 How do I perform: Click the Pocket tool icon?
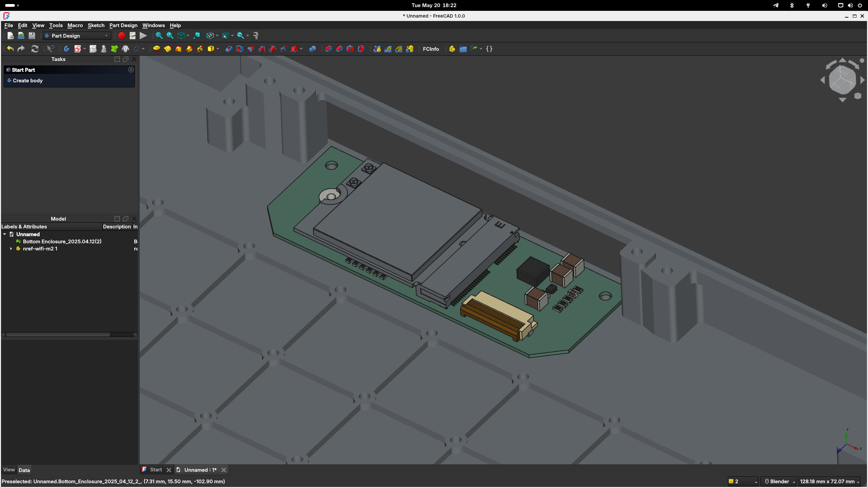pos(229,49)
